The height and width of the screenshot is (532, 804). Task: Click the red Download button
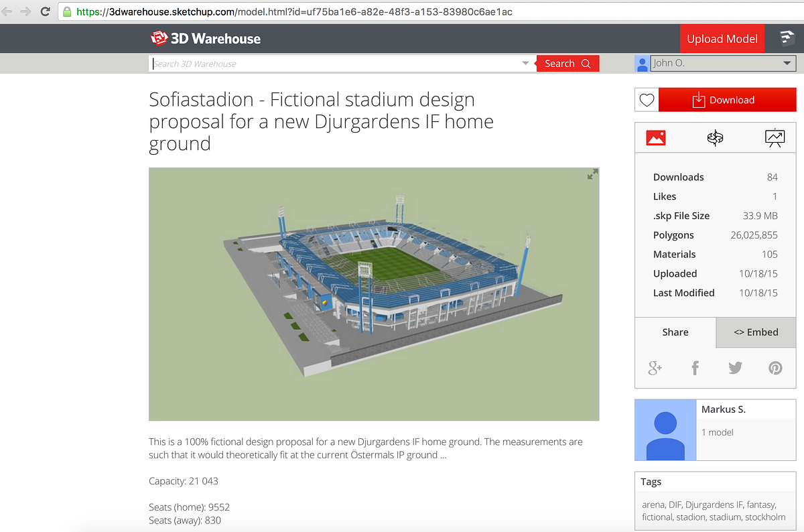(728, 100)
